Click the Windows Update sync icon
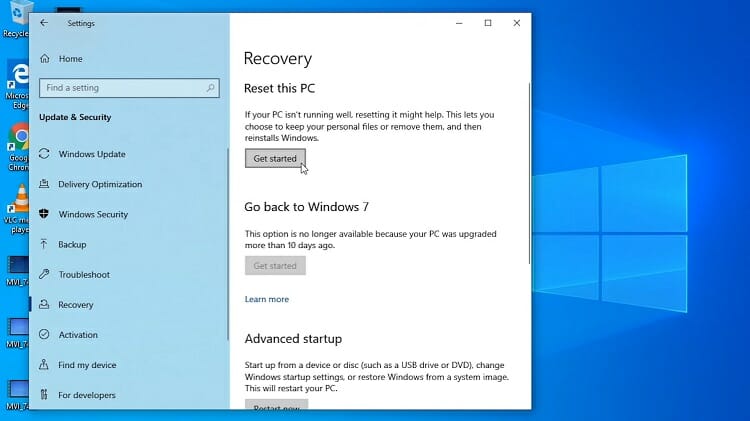750x421 pixels. click(x=44, y=154)
